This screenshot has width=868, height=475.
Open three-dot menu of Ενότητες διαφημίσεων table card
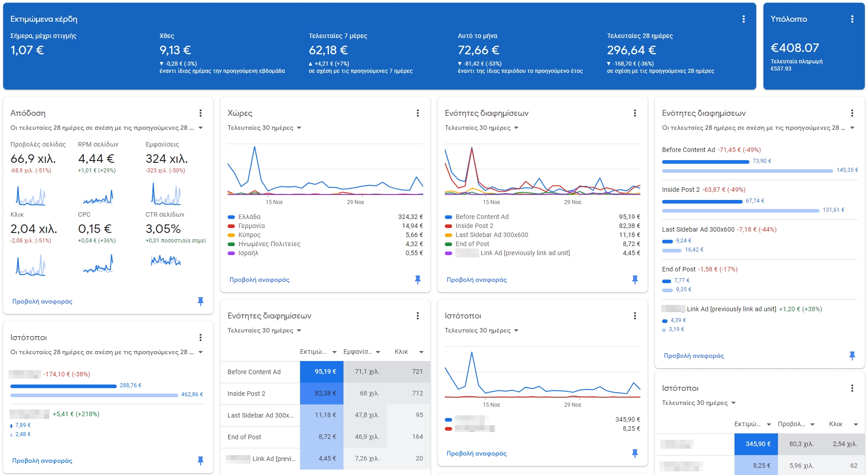coord(417,316)
